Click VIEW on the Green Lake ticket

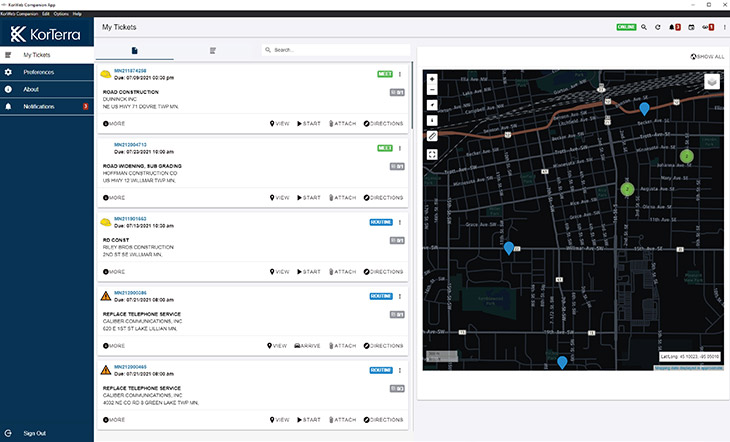(279, 420)
